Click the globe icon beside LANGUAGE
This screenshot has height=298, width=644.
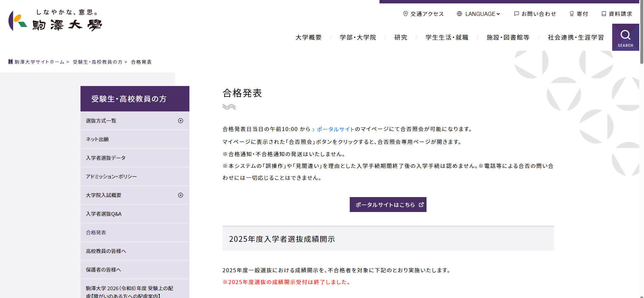pyautogui.click(x=459, y=14)
